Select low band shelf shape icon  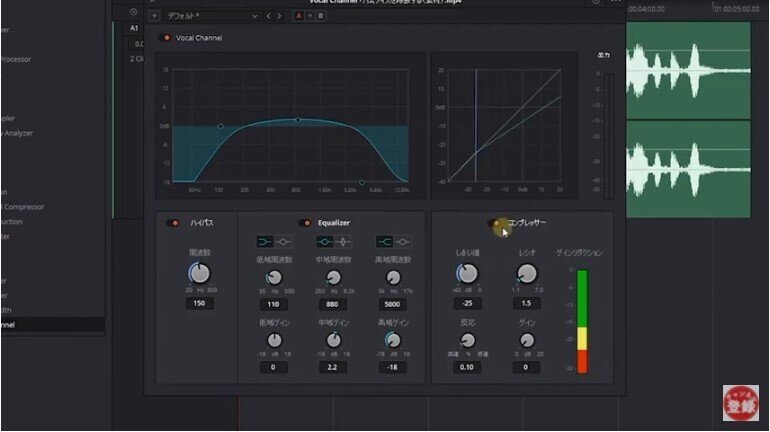(265, 242)
